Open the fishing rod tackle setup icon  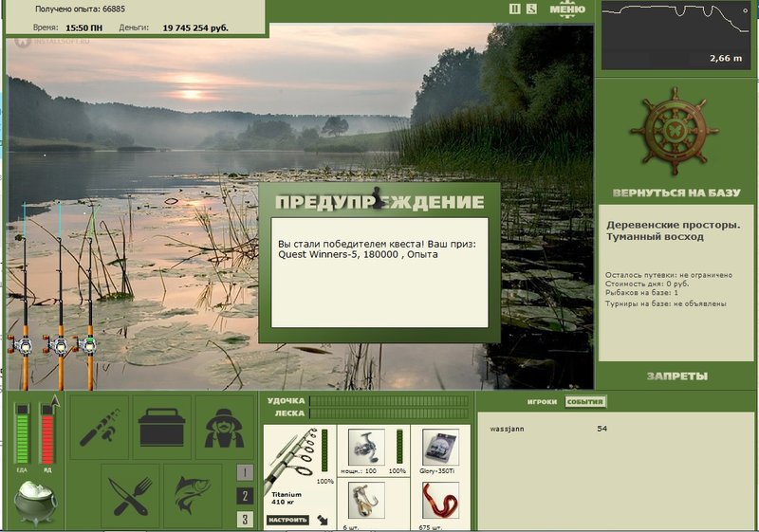[100, 427]
